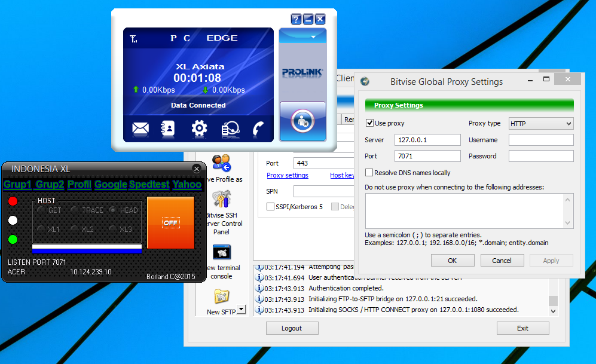596x364 pixels.
Task: Open the Profil link in INDONESIA XL
Action: 80,184
